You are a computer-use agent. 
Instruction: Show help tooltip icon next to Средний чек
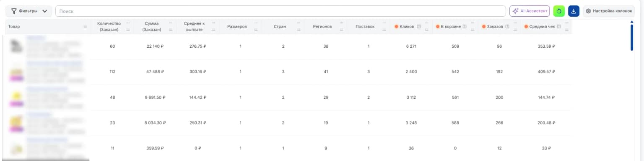click(x=559, y=27)
